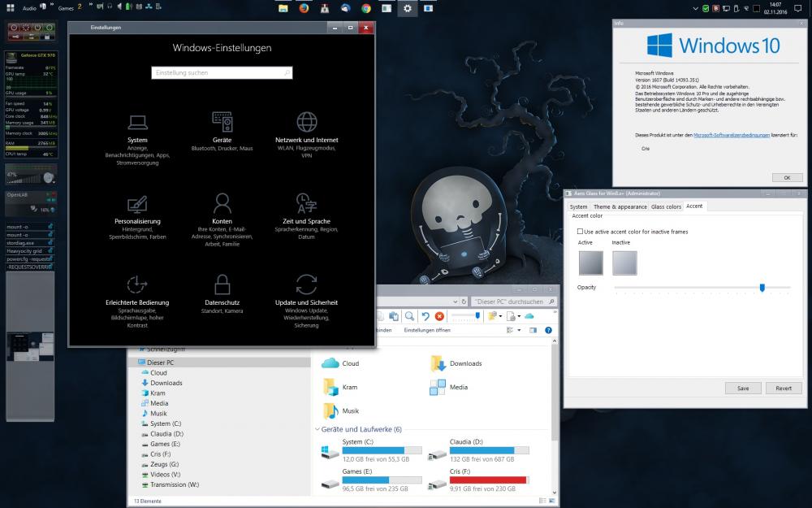The width and height of the screenshot is (812, 508).
Task: Open the Microsoft-Softwarelizenzbedingungen link
Action: [x=730, y=134]
